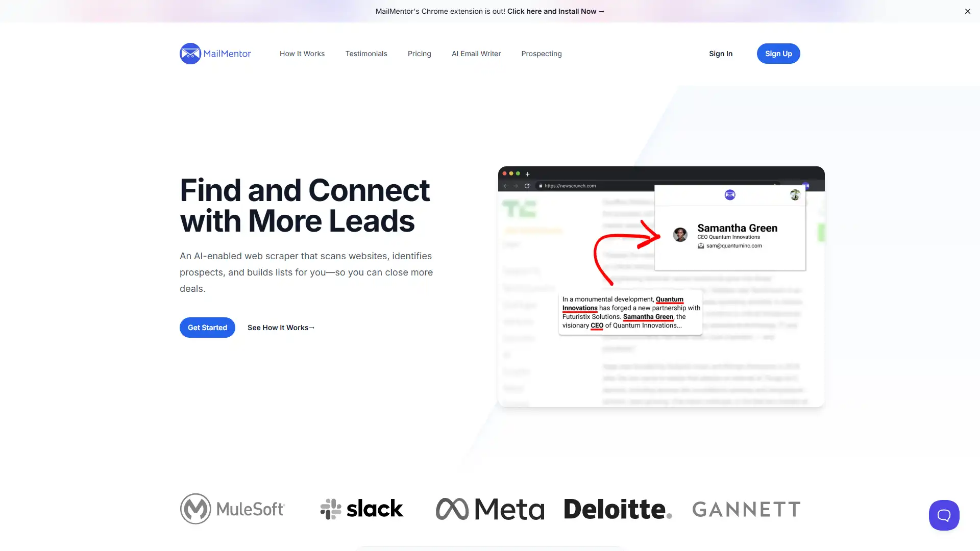This screenshot has width=980, height=551.
Task: Open the chat support bubble icon
Action: 944,515
